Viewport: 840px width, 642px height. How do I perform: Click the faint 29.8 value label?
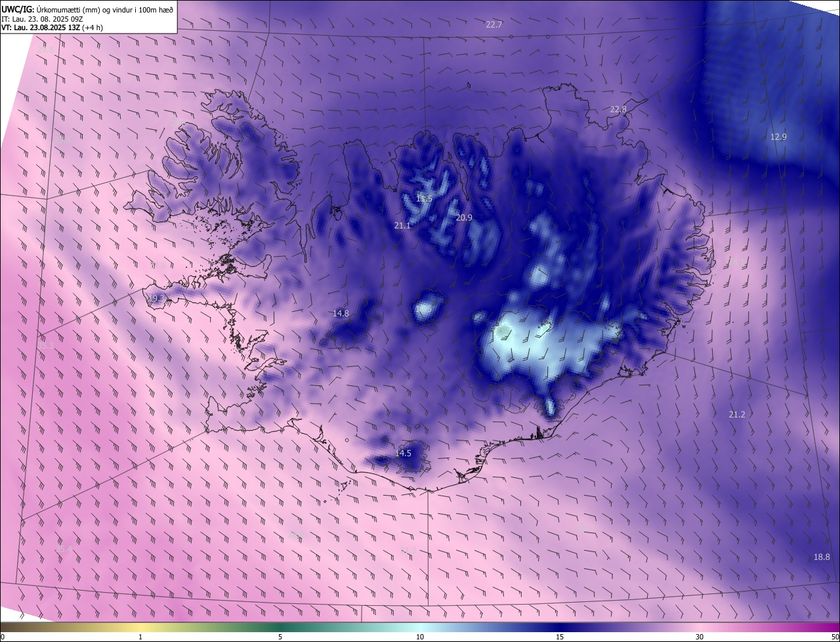45,50
